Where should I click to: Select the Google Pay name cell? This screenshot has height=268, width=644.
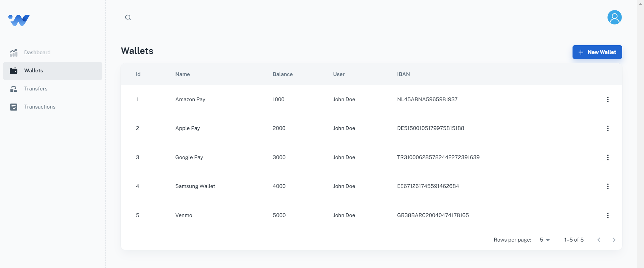point(189,157)
